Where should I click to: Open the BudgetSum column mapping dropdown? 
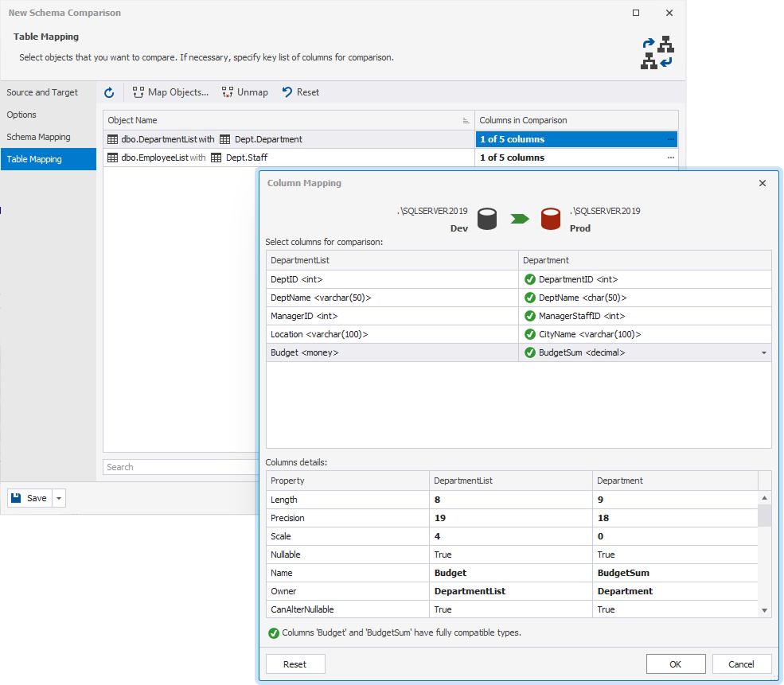click(x=765, y=352)
